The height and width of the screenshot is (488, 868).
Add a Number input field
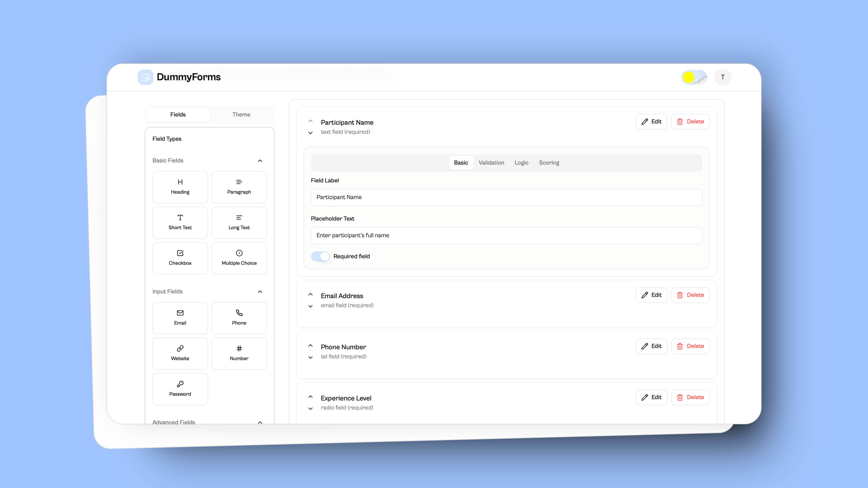(x=239, y=353)
